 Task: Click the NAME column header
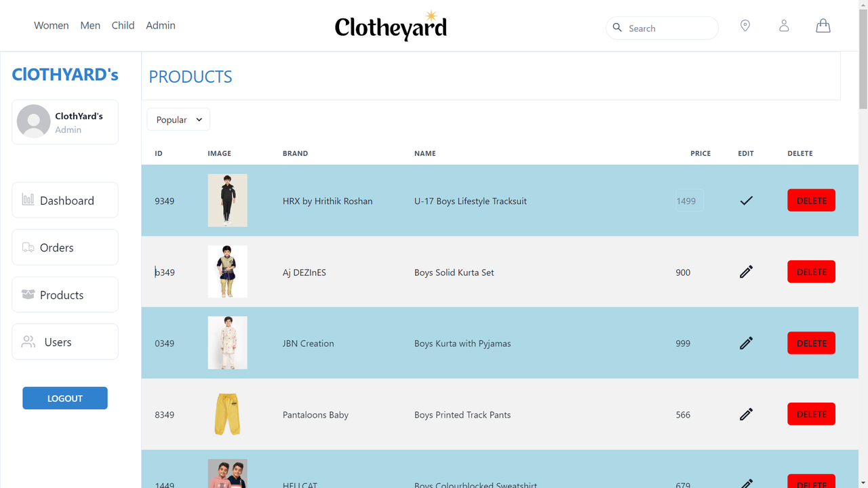tap(425, 153)
